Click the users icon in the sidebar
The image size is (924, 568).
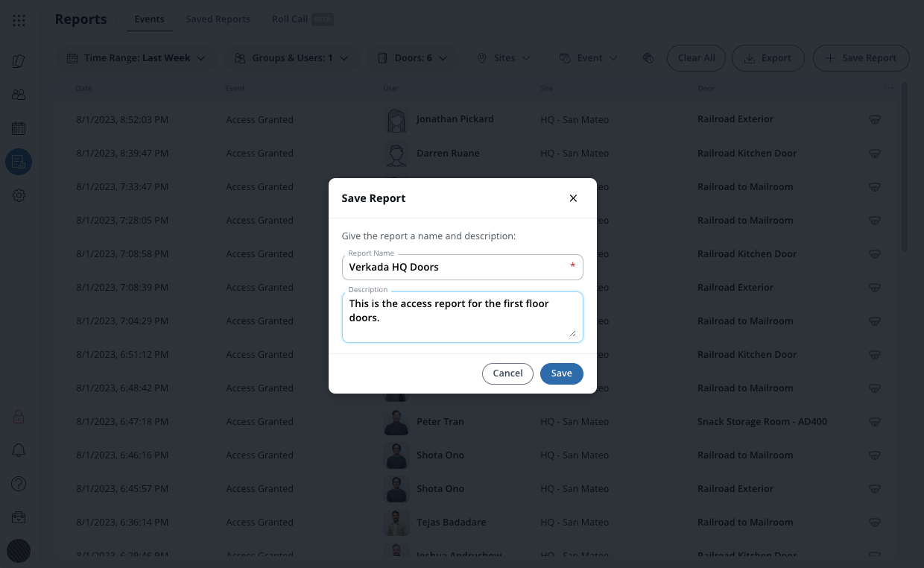(19, 95)
